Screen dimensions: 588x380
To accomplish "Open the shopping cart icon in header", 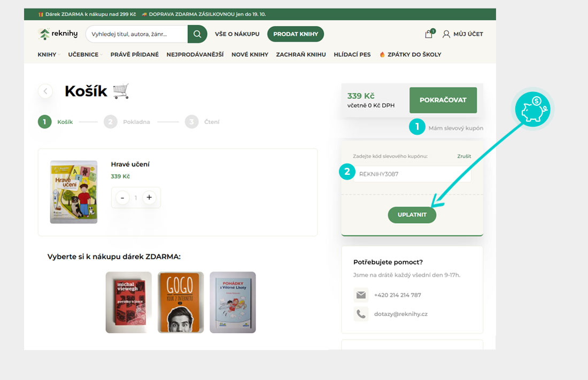I will 429,34.
